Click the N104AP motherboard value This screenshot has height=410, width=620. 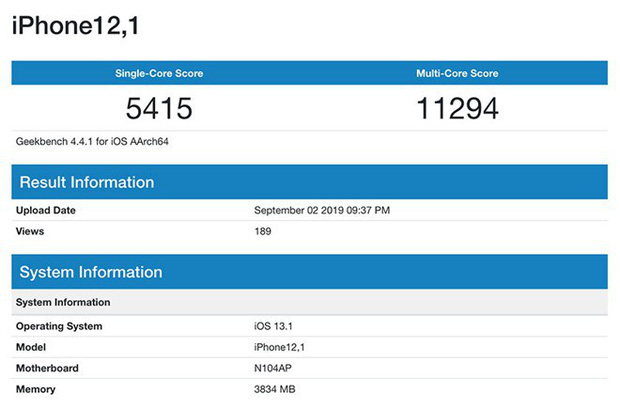275,368
